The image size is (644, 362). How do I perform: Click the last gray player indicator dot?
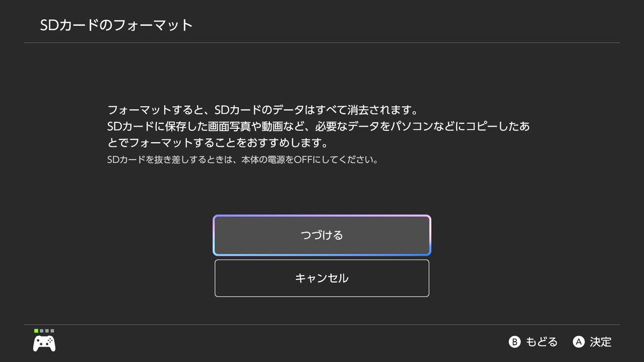(52, 331)
